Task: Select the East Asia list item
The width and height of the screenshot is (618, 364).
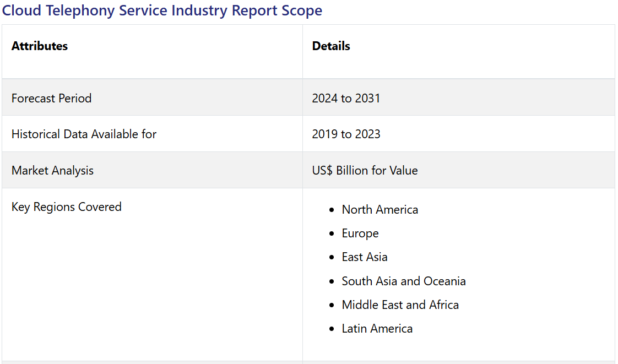Action: [365, 257]
